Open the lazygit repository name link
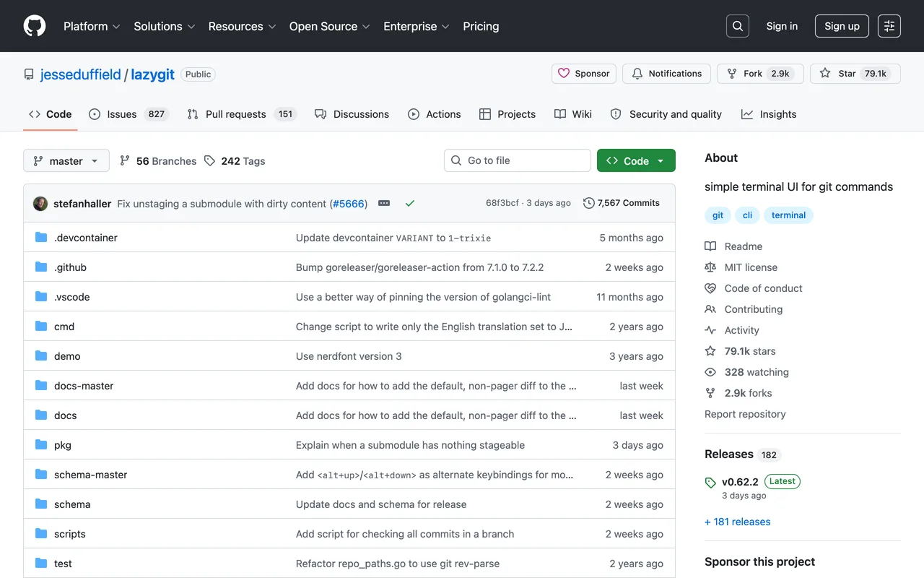Viewport: 924px width, 578px height. coord(153,74)
